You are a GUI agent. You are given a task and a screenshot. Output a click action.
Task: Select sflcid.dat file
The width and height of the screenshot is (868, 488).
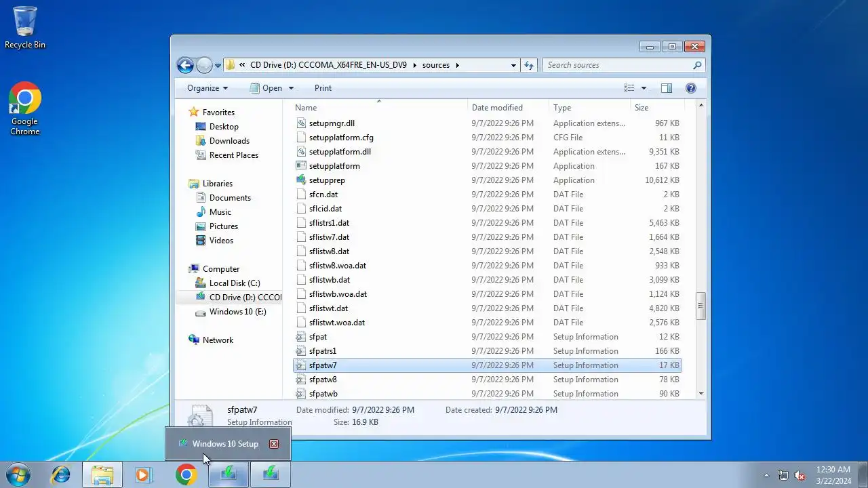(x=325, y=209)
